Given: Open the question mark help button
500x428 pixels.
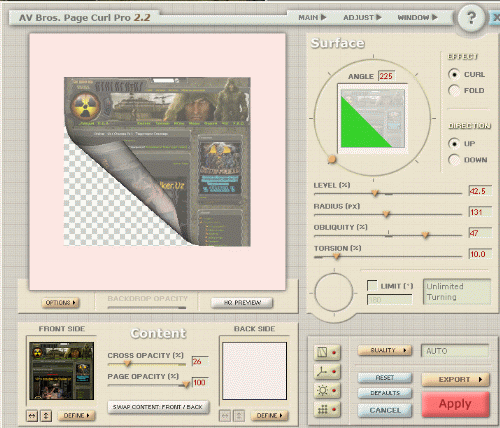Looking at the screenshot, I should (471, 18).
